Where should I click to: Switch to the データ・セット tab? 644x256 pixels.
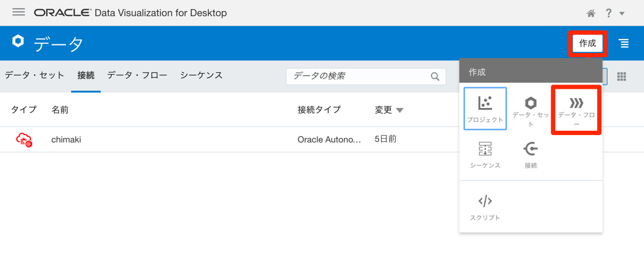[x=35, y=75]
